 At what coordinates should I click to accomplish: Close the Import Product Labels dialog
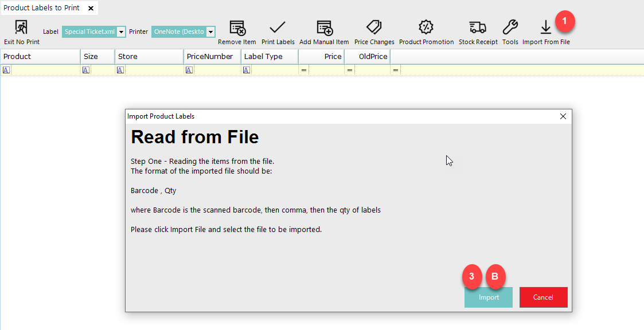tap(563, 116)
